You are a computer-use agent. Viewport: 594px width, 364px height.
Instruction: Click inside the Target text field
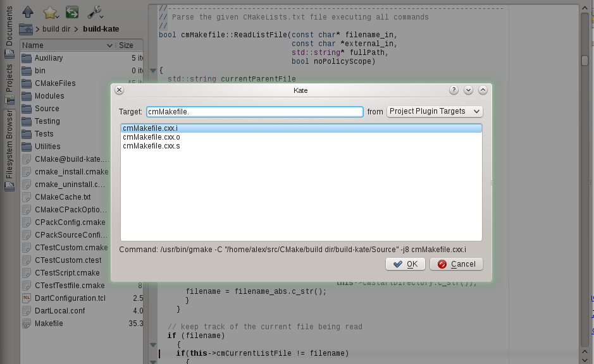click(x=254, y=112)
